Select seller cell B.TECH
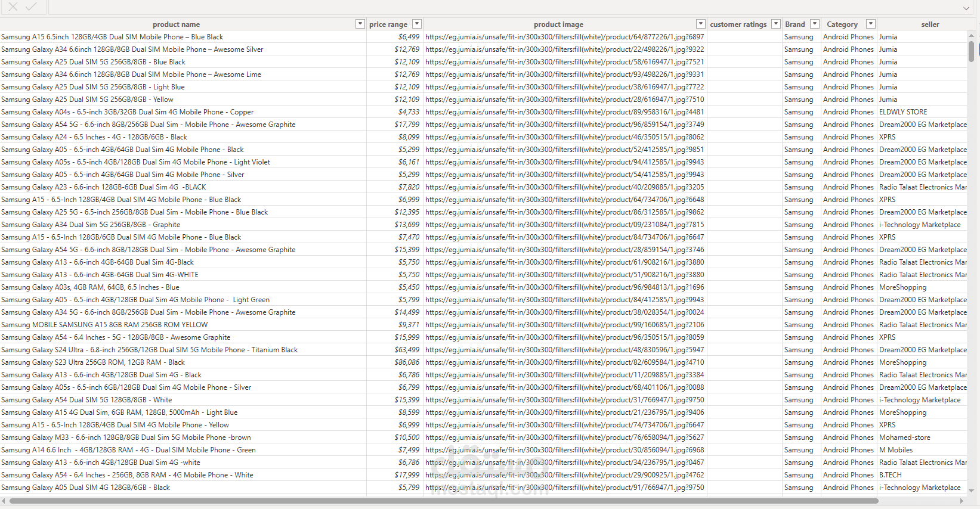The height and width of the screenshot is (509, 980). (891, 475)
